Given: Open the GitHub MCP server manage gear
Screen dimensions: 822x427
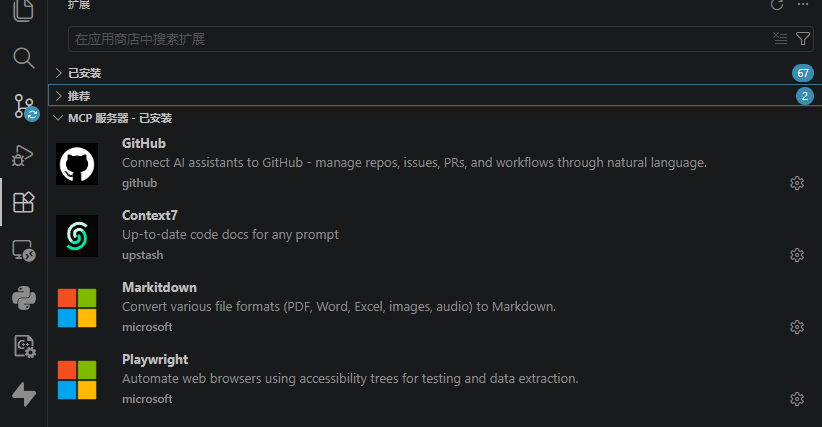Looking at the screenshot, I should point(797,183).
